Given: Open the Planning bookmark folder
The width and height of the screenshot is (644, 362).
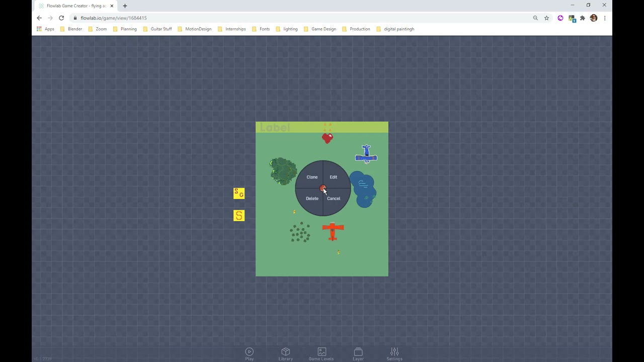Looking at the screenshot, I should (125, 29).
